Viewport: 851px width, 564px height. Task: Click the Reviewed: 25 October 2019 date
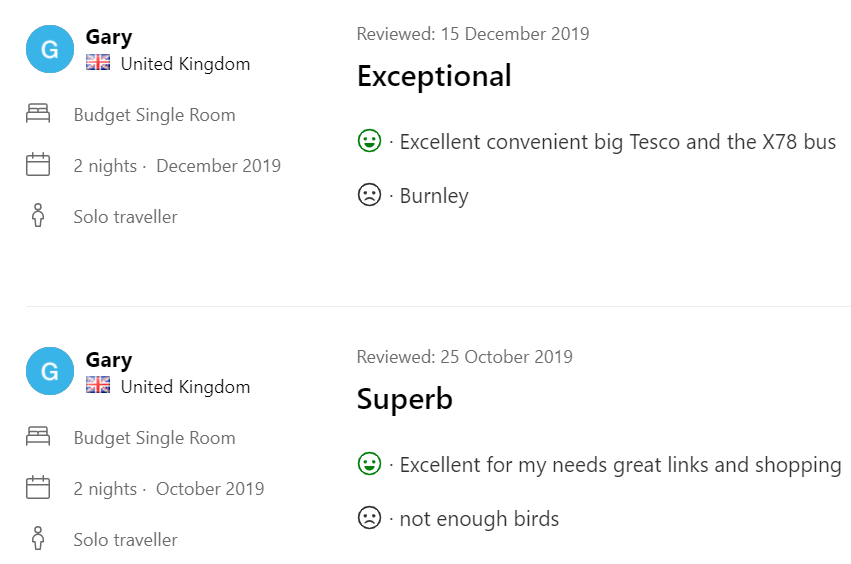tap(464, 357)
